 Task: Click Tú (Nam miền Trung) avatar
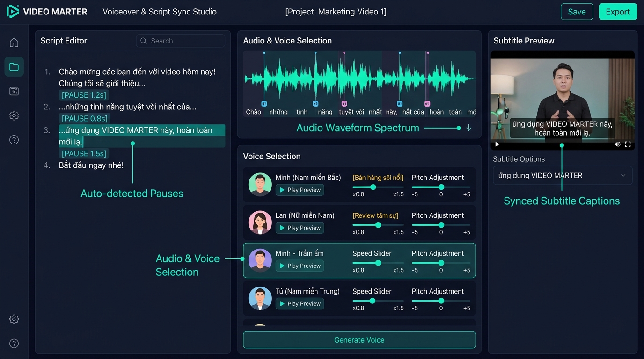[260, 298]
